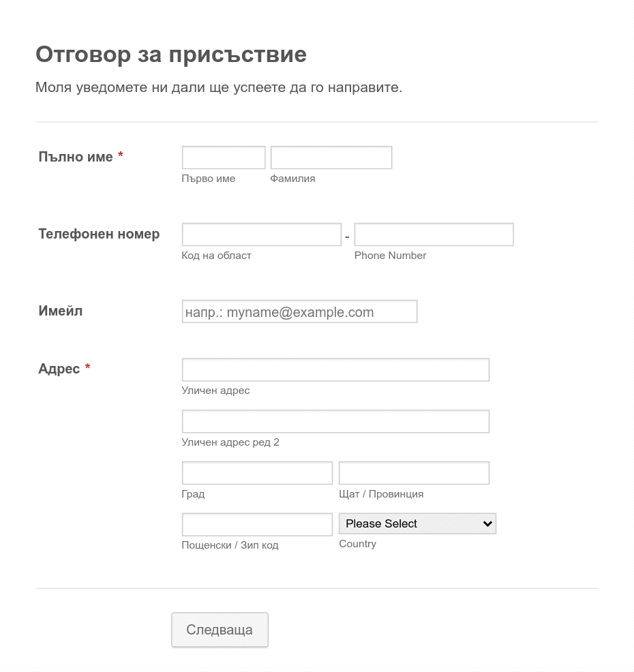
Task: Open the Country Please Select dropdown
Action: 417,523
